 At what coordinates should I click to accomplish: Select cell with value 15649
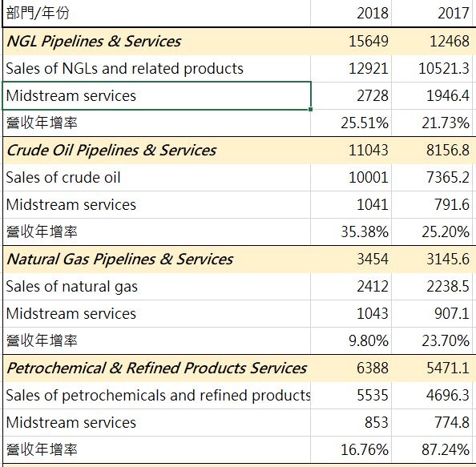pyautogui.click(x=351, y=42)
